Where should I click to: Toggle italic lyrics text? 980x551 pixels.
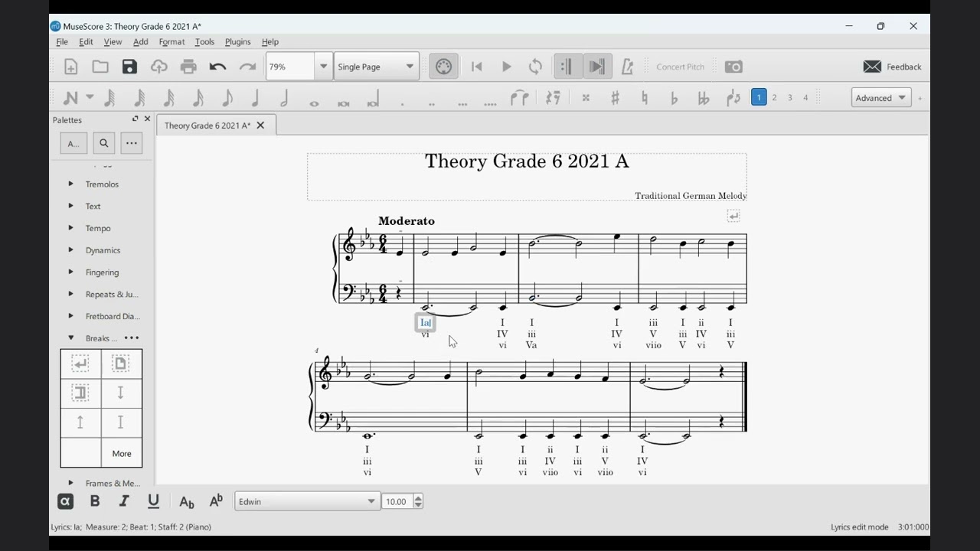click(124, 501)
